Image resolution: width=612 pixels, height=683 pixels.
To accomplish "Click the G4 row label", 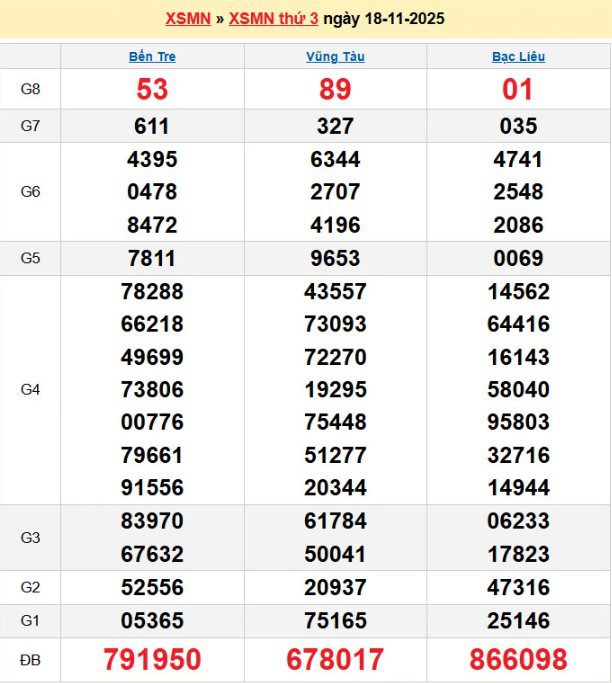I will click(30, 389).
